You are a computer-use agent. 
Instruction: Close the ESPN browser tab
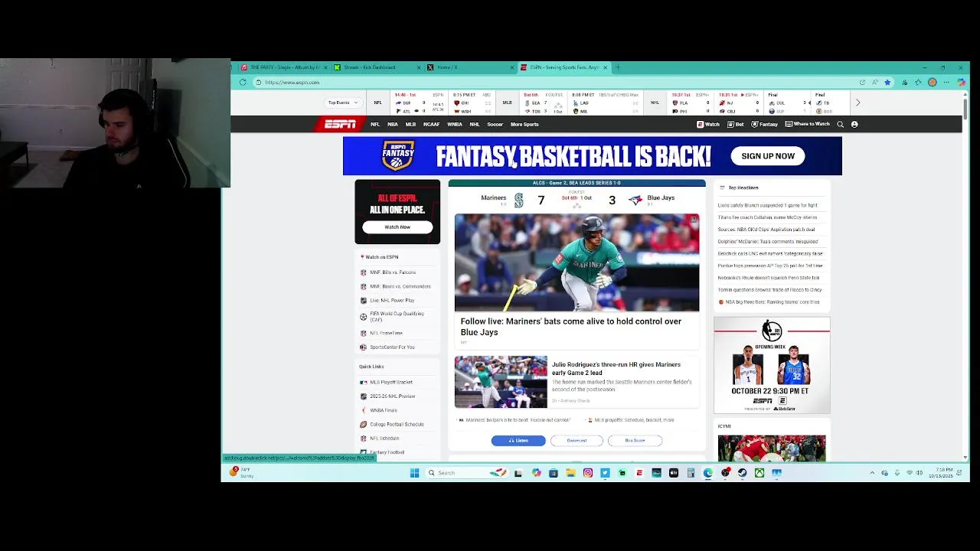click(606, 67)
